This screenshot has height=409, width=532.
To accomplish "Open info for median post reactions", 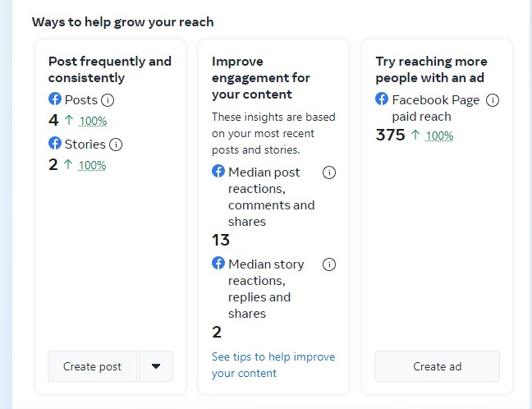I will (x=329, y=172).
